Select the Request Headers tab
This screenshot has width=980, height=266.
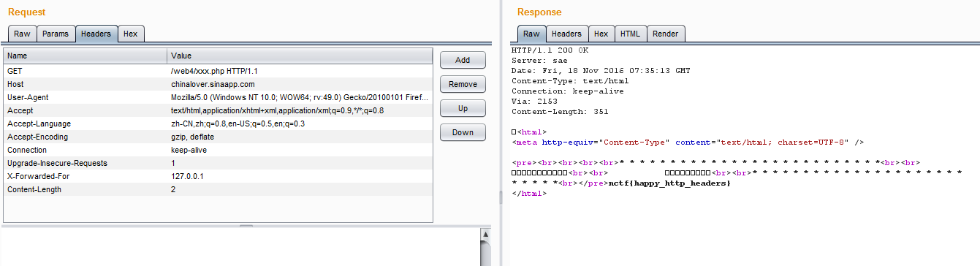pos(96,34)
